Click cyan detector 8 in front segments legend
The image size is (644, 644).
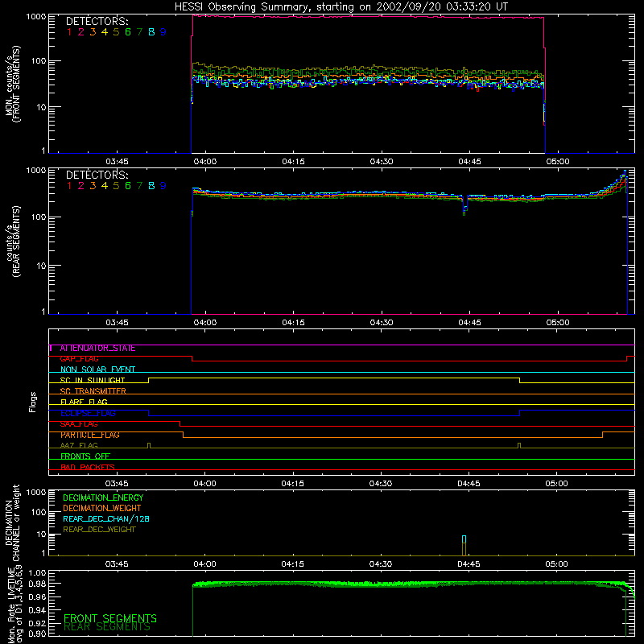pos(151,32)
